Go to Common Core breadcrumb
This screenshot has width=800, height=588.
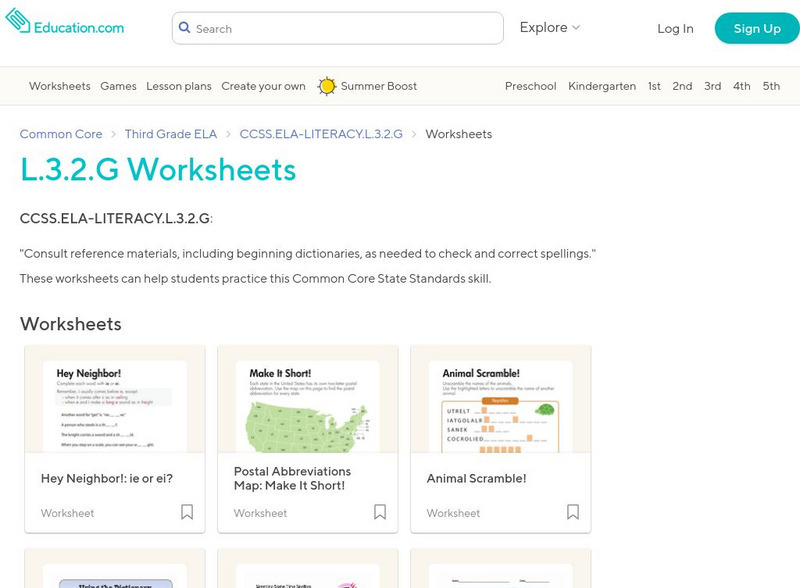[61, 134]
